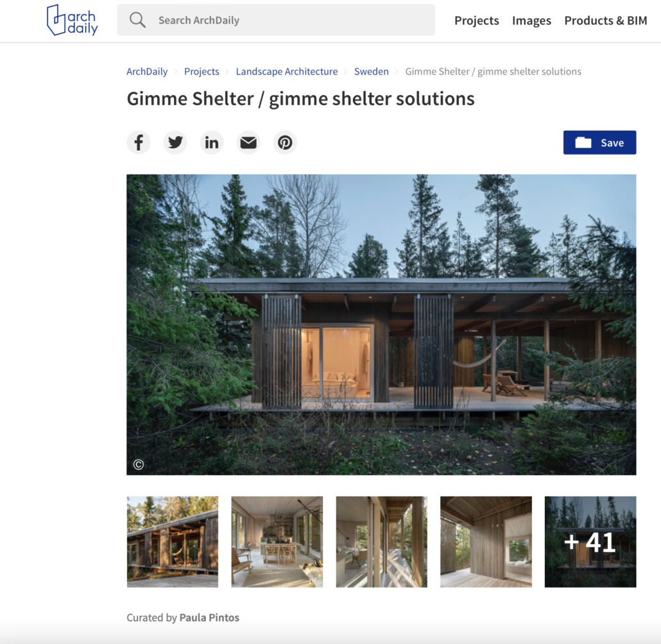Share project on Twitter
661x644 pixels.
(175, 142)
